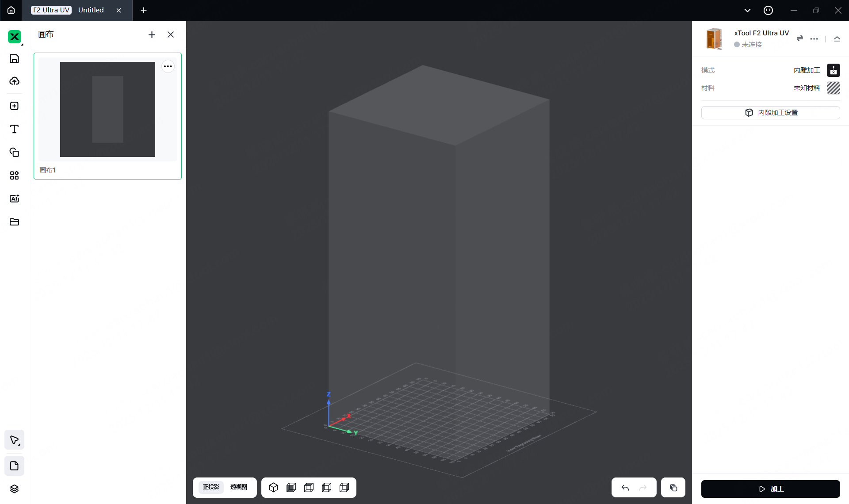This screenshot has height=504, width=849.
Task: Click the undo arrow button
Action: pos(625,488)
